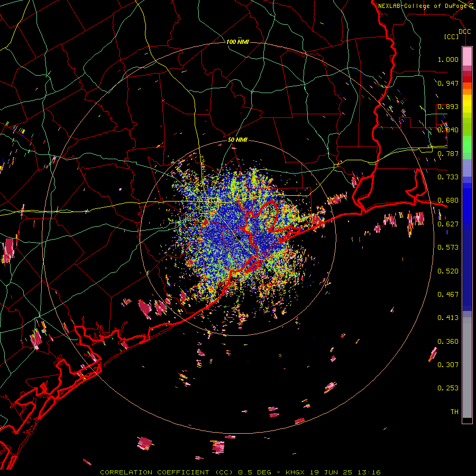Select the 0.520 scale value

tap(448, 271)
